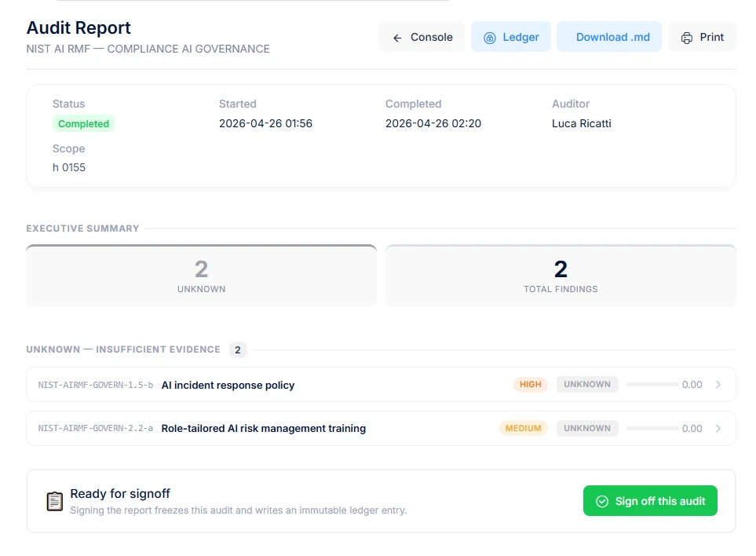Go back to Console
Viewport: 756px width, 556px height.
click(x=422, y=37)
